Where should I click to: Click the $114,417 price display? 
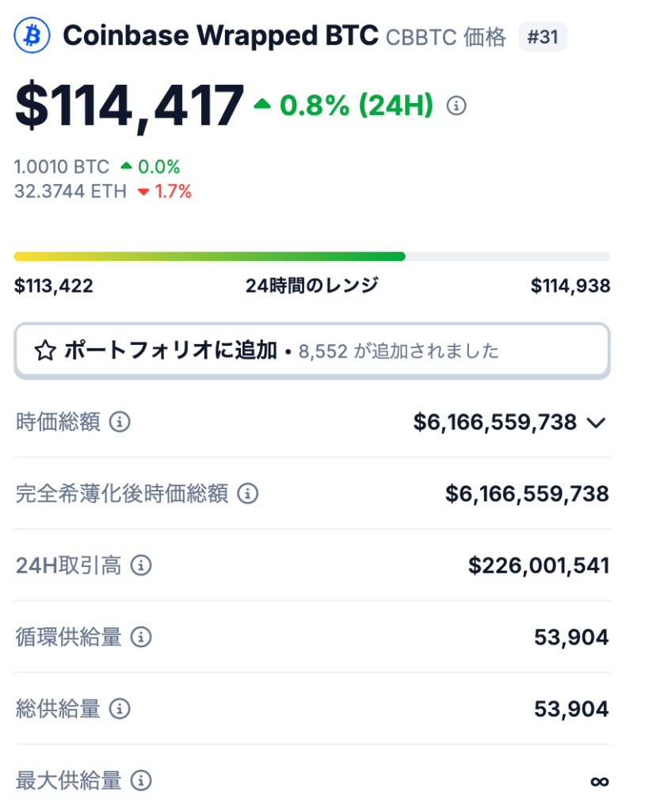click(x=129, y=106)
